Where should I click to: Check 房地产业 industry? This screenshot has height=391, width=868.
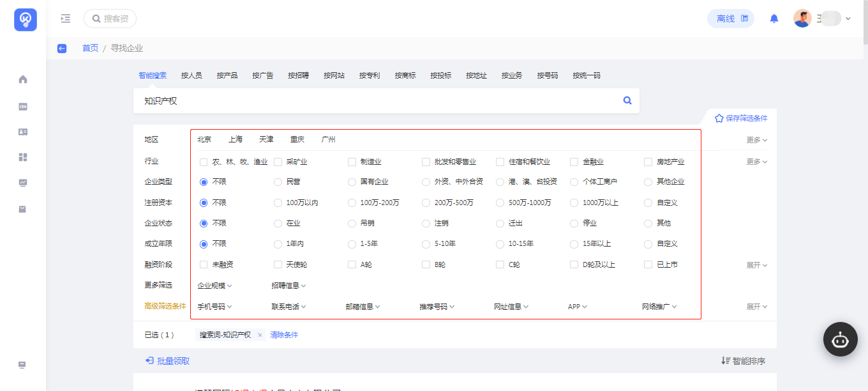[x=648, y=162]
